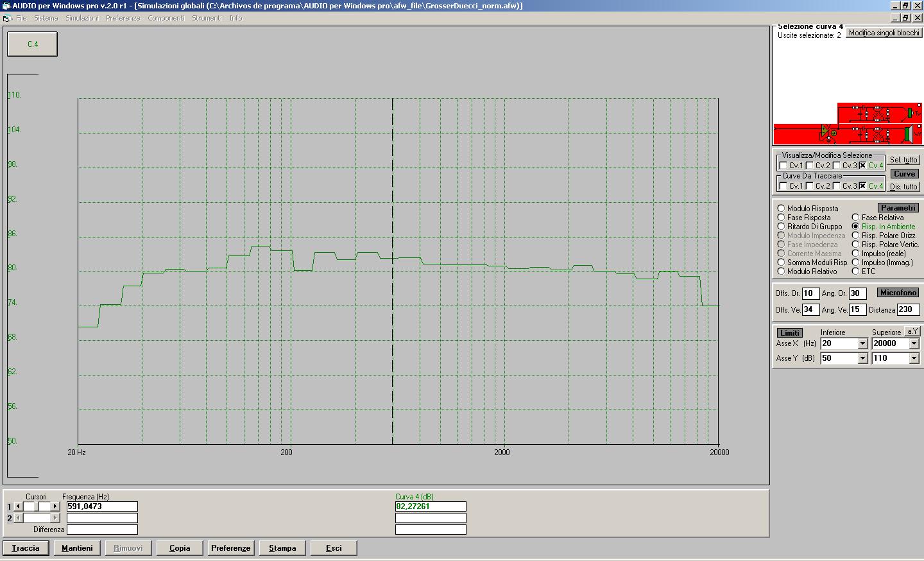This screenshot has height=561, width=924.
Task: Select Risp. Polare Vertic. option
Action: pos(855,245)
